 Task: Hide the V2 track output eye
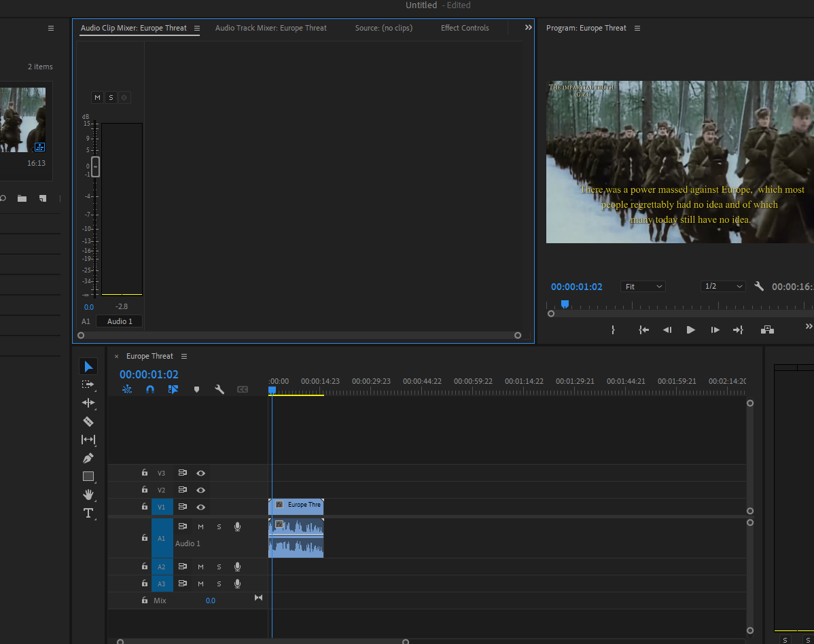[x=200, y=489]
